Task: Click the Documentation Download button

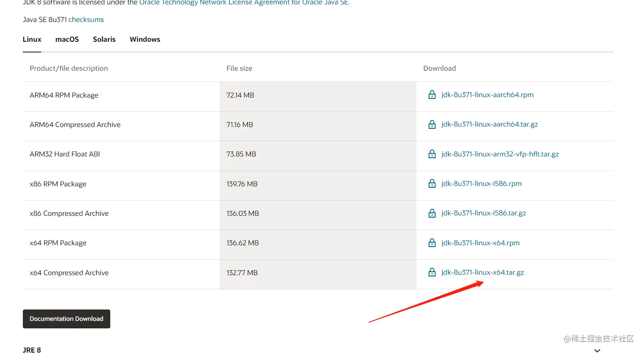Action: [x=66, y=319]
